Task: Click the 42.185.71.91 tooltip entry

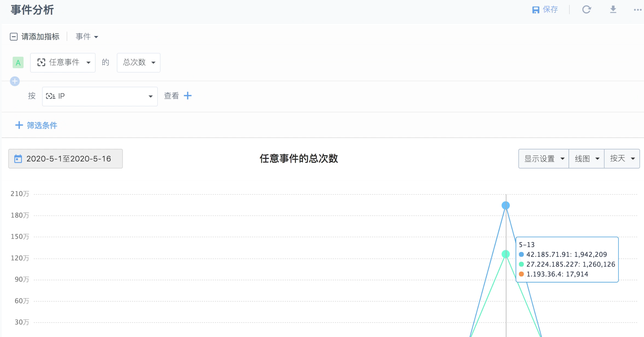Action: click(563, 254)
